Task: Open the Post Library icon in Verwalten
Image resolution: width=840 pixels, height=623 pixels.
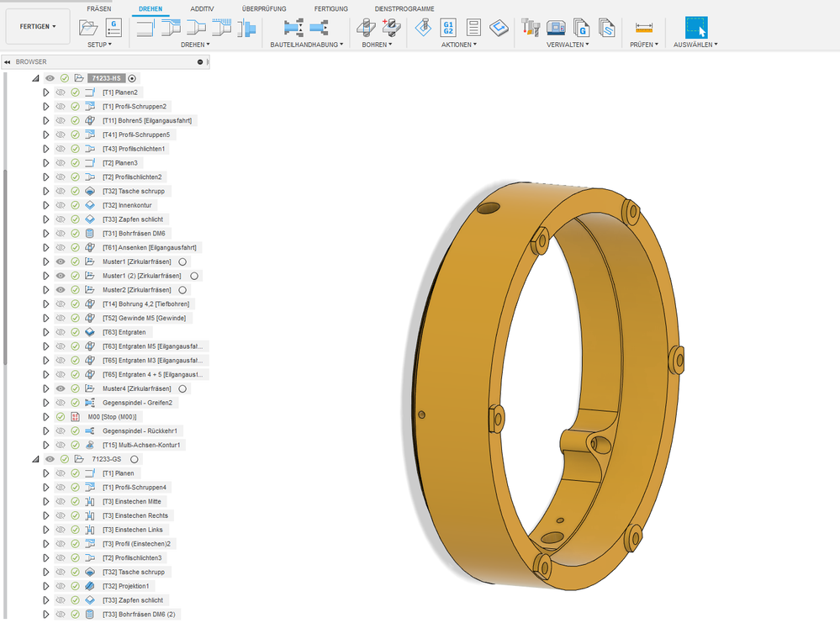Action: (x=581, y=27)
